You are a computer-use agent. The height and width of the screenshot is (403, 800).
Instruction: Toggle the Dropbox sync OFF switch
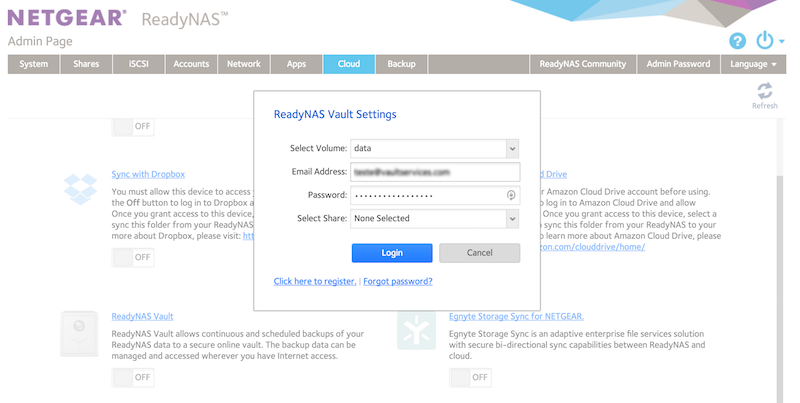(x=133, y=257)
